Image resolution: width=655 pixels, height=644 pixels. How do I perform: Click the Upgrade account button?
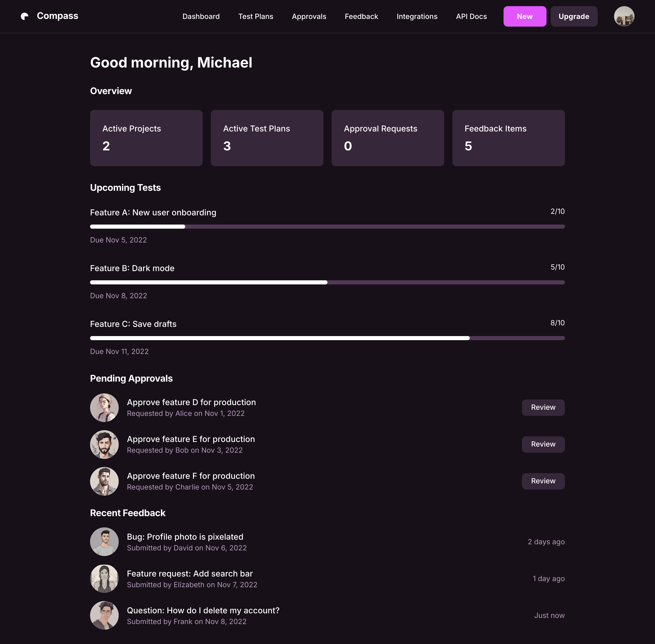(574, 16)
